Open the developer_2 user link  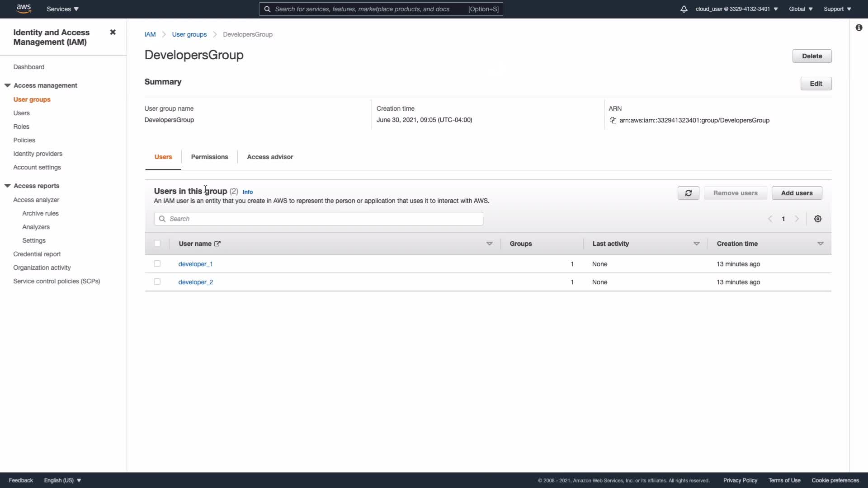196,282
